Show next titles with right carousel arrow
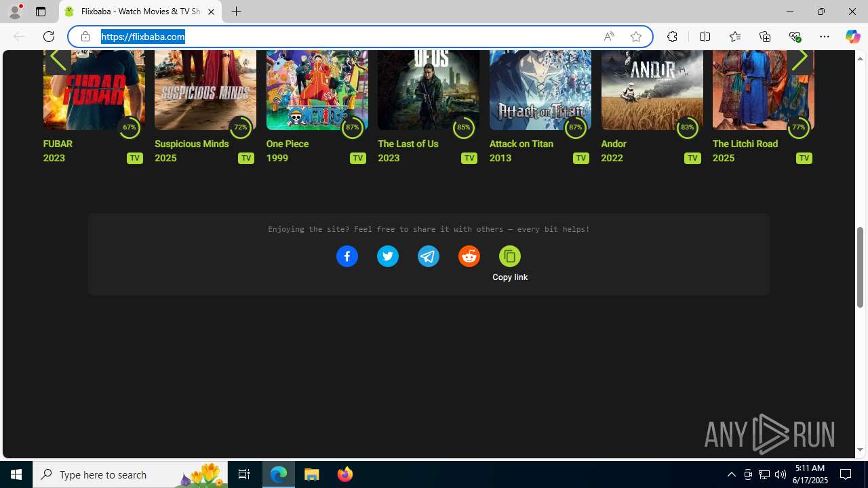The width and height of the screenshot is (868, 488). [800, 59]
